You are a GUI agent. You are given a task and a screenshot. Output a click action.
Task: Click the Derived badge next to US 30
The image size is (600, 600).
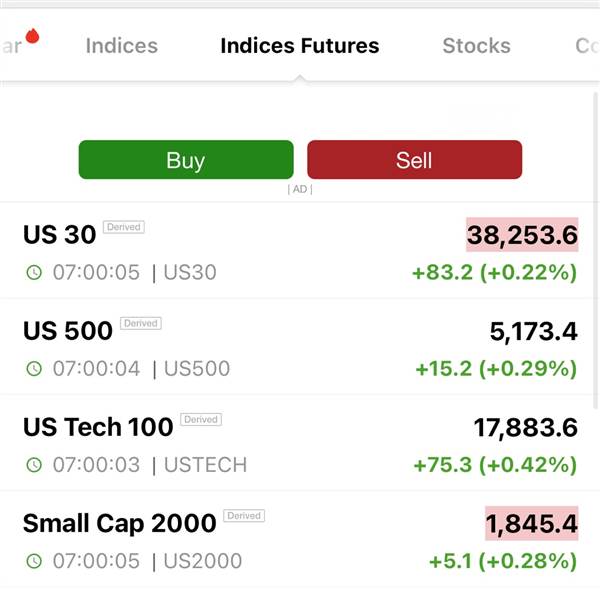(124, 227)
